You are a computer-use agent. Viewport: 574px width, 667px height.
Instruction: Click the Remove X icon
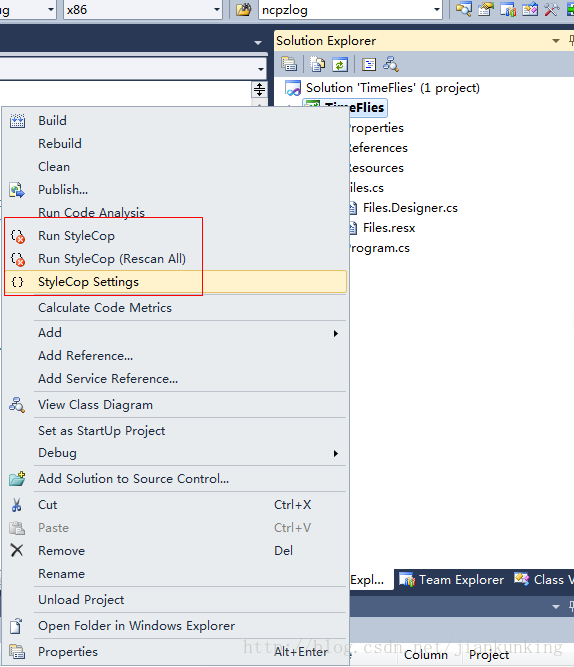(17, 550)
